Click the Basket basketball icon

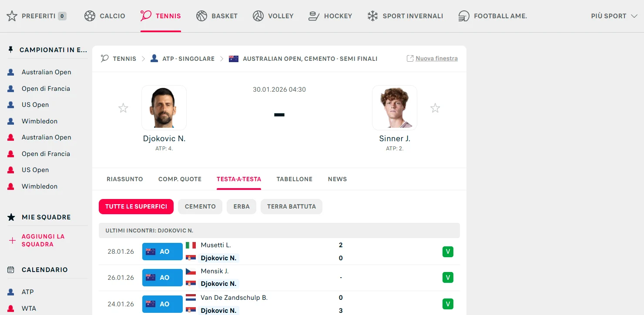click(201, 16)
